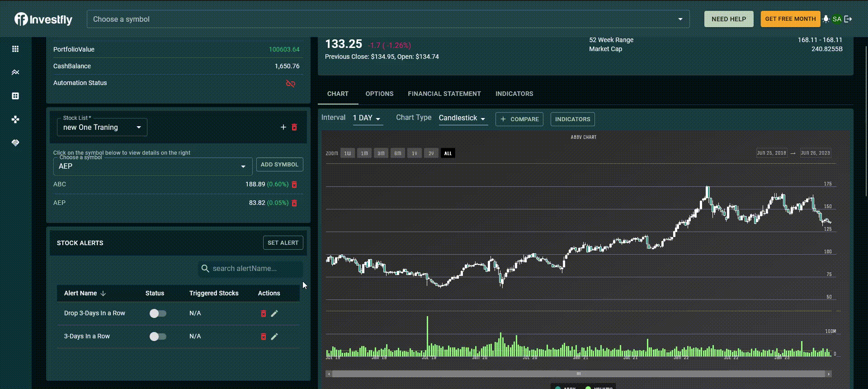868x389 pixels.
Task: Click the chart scrollbar left arrow
Action: [329, 374]
